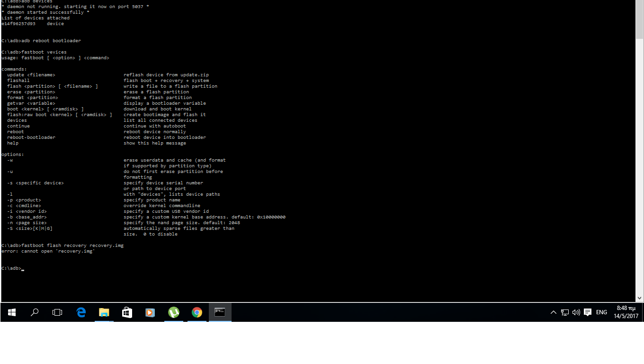Click 'boot <kernel> [ <ramdisk> ]' entry
This screenshot has height=364, width=644.
tap(45, 109)
